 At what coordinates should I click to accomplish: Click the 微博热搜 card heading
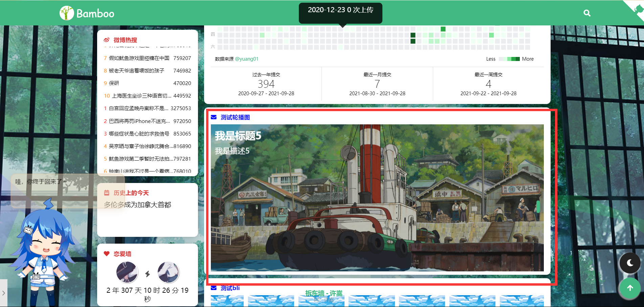[125, 40]
